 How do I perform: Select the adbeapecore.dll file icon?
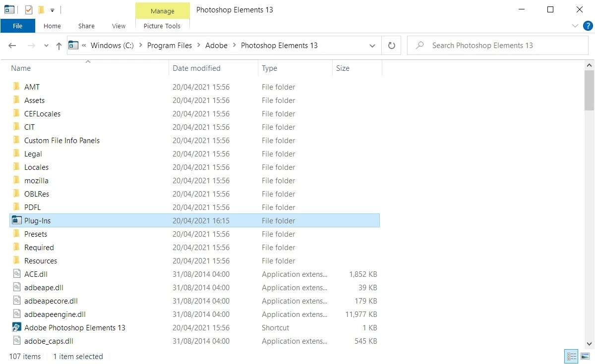16,301
